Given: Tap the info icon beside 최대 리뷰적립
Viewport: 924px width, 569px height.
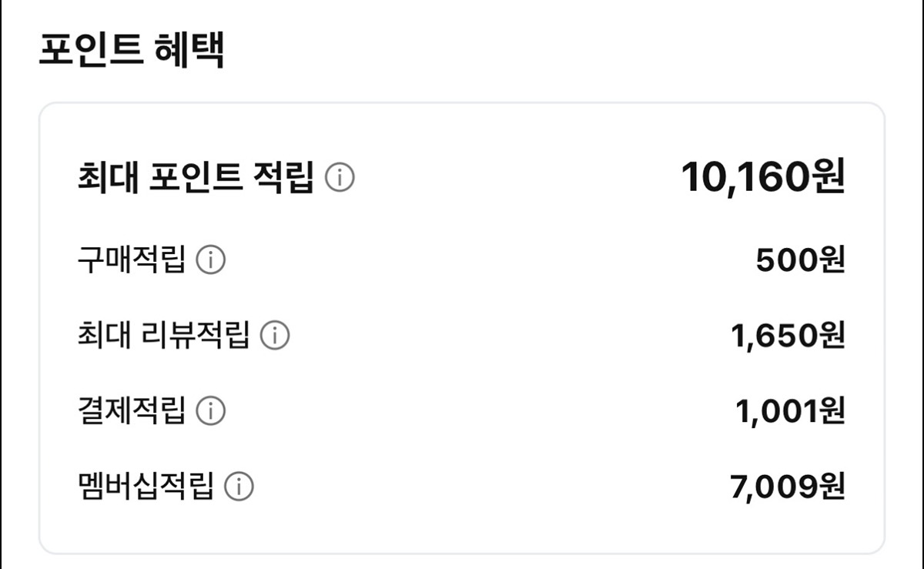Looking at the screenshot, I should click(275, 336).
